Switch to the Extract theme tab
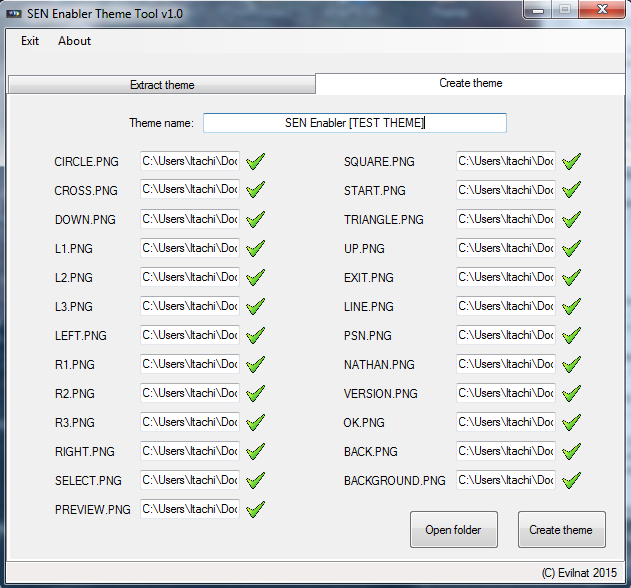The height and width of the screenshot is (588, 631). (162, 85)
